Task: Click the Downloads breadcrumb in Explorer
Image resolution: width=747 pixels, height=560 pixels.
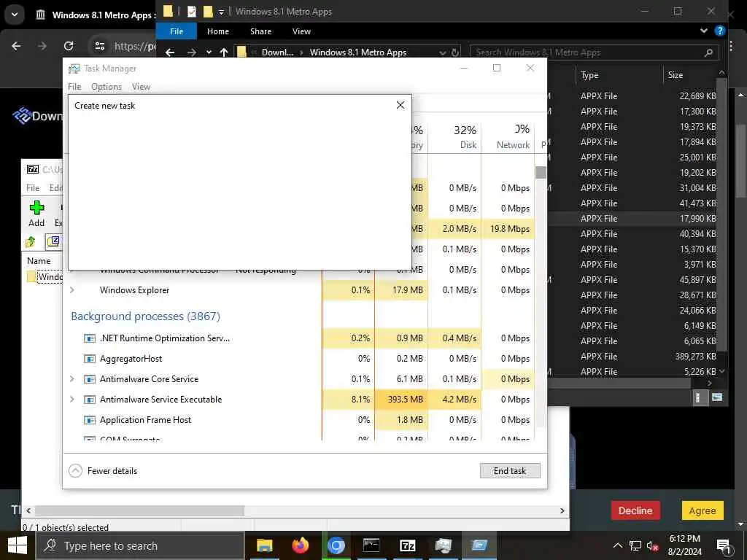Action: pyautogui.click(x=277, y=52)
